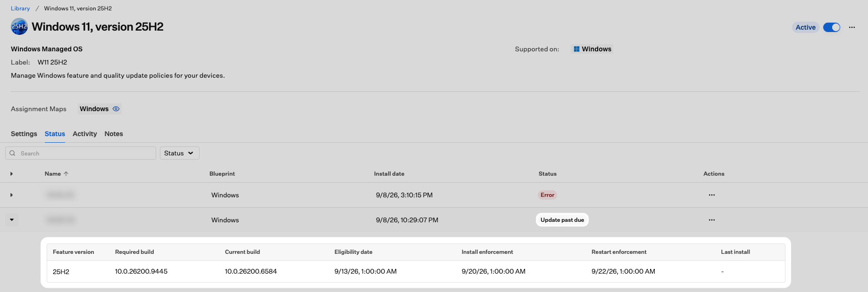The width and height of the screenshot is (868, 292).
Task: Click the Windows logo supported-on badge
Action: (x=592, y=49)
